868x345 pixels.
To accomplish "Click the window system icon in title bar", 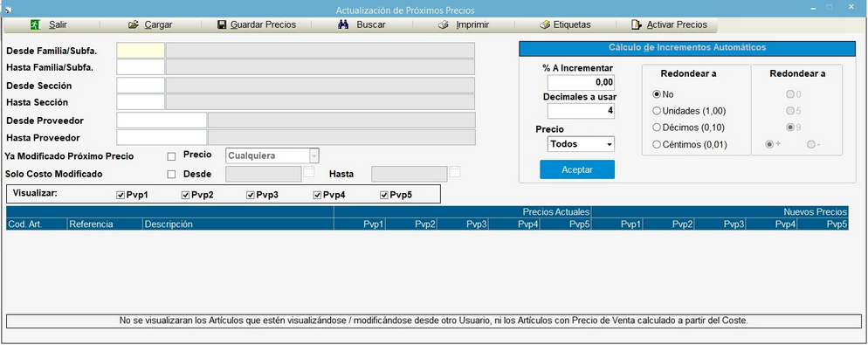I will tap(9, 10).
